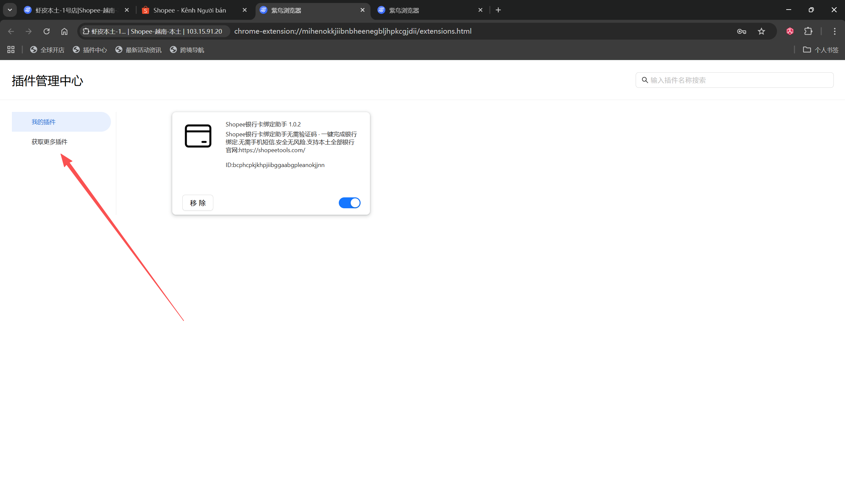Click the address bar URL
Viewport: 845px width, 504px height.
(x=353, y=31)
